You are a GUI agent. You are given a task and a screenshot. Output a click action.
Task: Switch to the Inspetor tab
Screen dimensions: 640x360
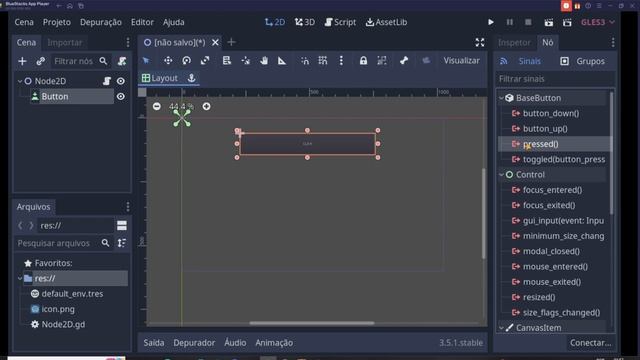pos(514,42)
